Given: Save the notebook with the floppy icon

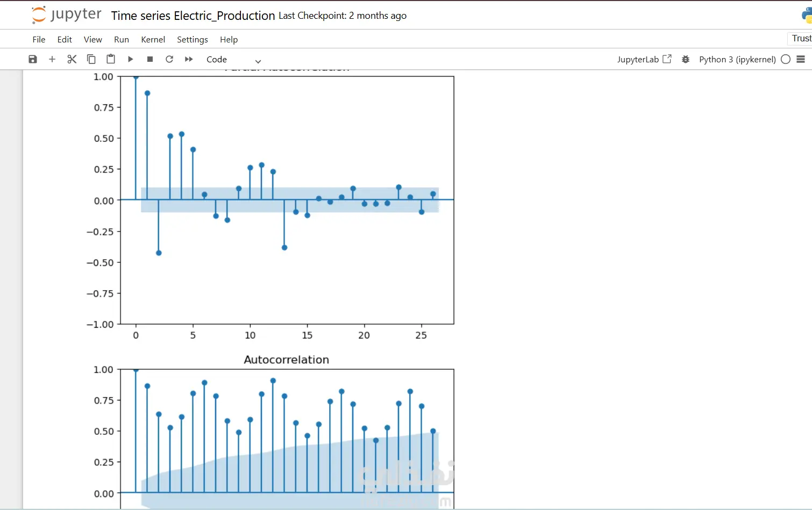Looking at the screenshot, I should (x=33, y=59).
